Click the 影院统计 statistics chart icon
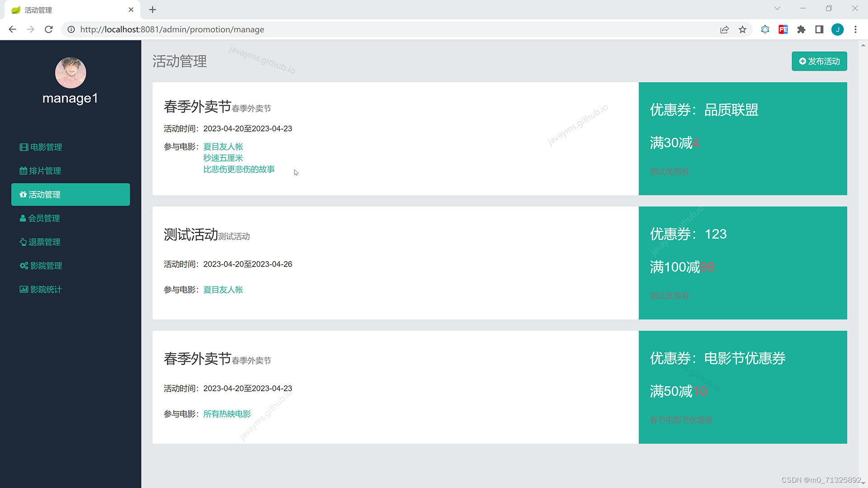The image size is (868, 488). 24,289
